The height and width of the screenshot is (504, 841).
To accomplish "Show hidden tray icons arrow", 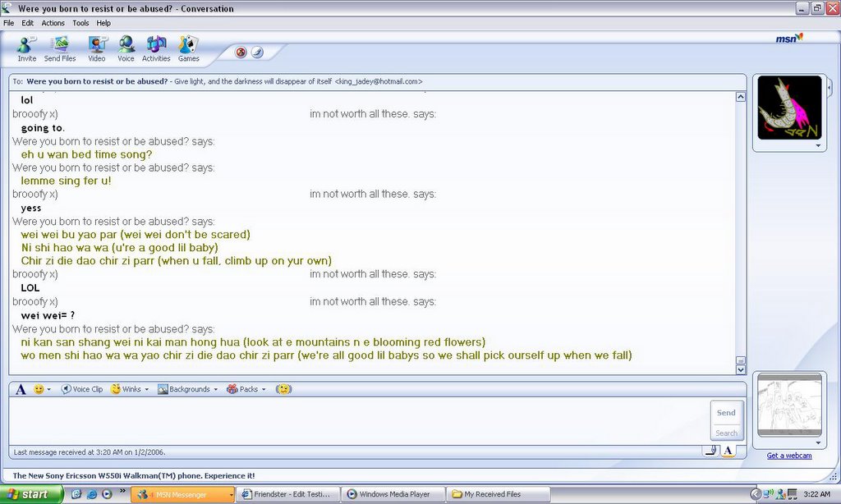I will [756, 494].
